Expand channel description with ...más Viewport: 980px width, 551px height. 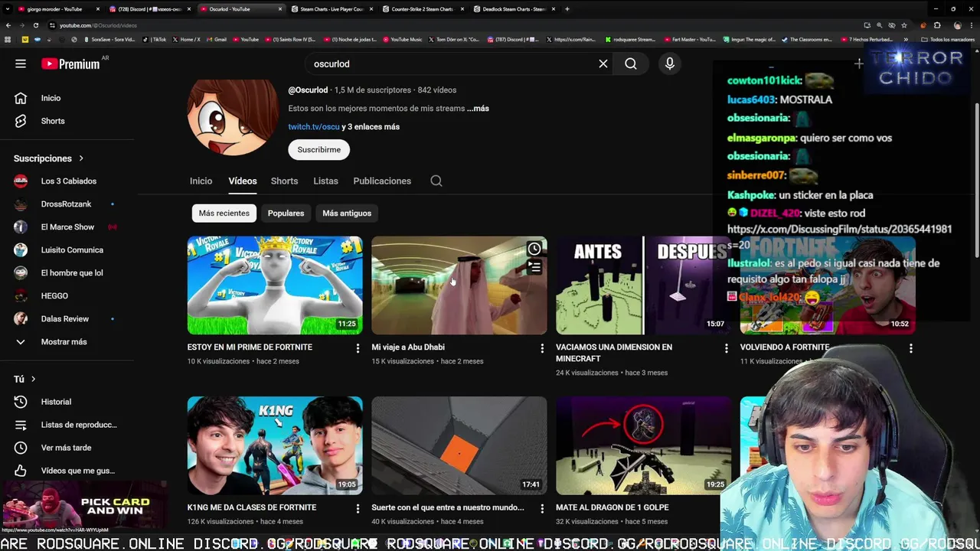point(478,109)
